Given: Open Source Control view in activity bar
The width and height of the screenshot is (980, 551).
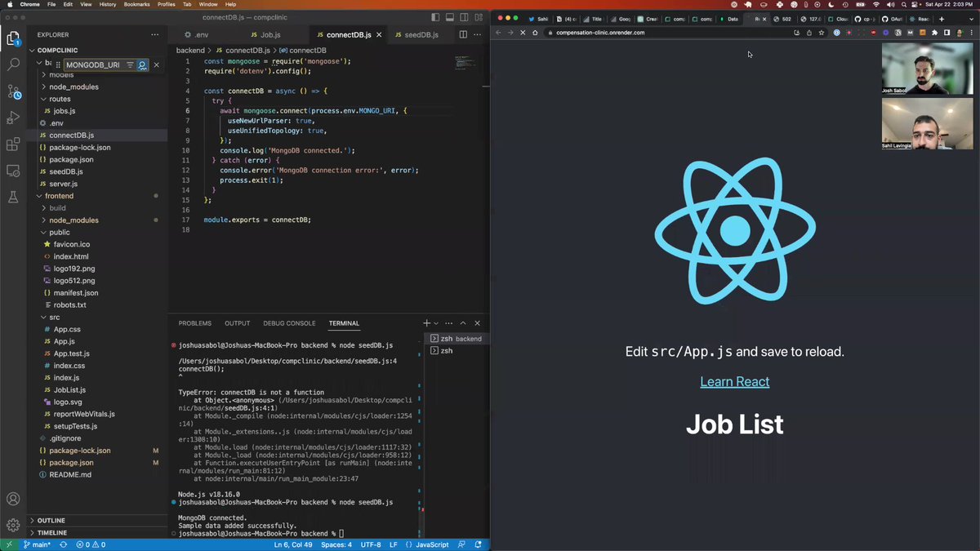Looking at the screenshot, I should 13,91.
